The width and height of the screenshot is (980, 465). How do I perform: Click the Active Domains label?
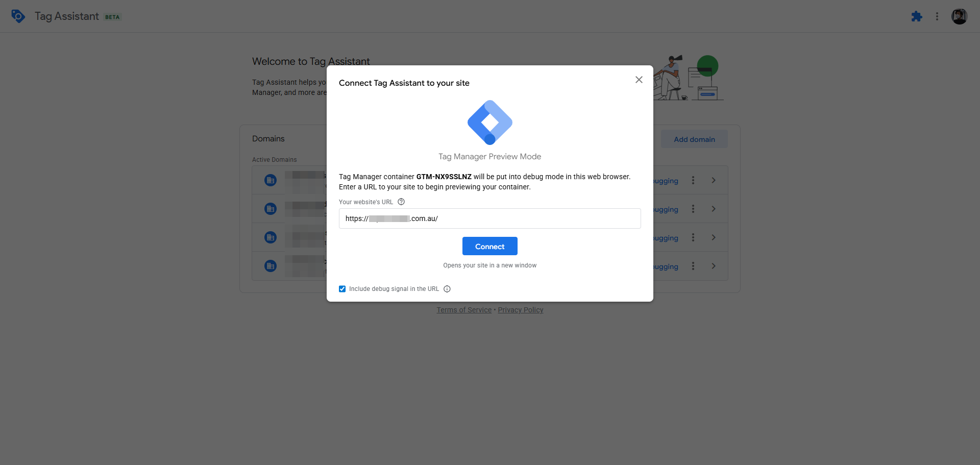pyautogui.click(x=274, y=160)
